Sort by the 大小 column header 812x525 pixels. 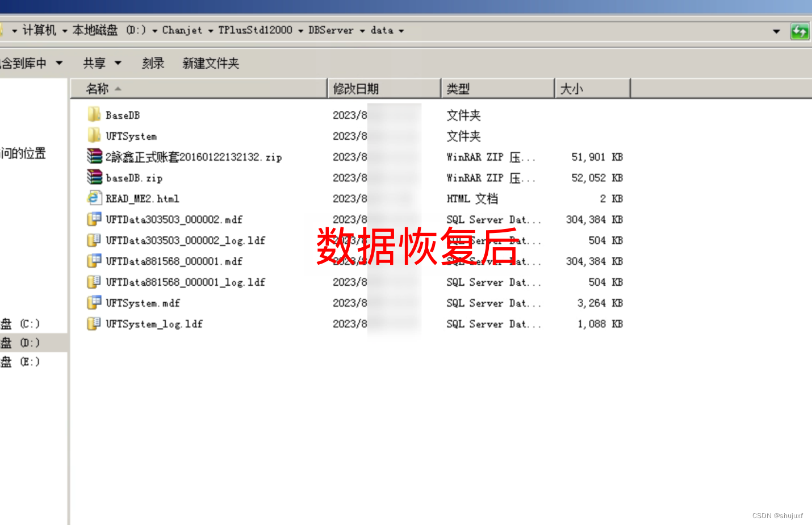point(593,89)
